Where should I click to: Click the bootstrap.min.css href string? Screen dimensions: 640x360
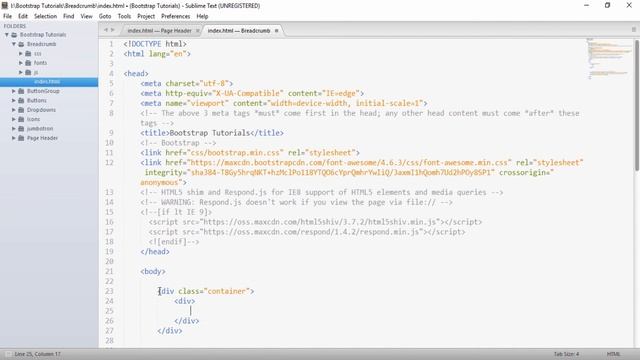tap(235, 153)
